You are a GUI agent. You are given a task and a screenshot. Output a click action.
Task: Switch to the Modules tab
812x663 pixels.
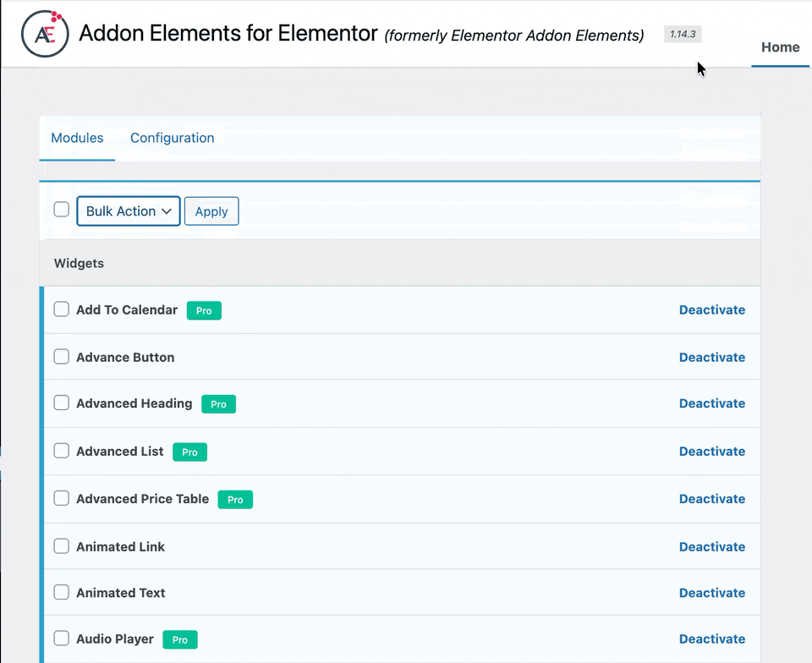pyautogui.click(x=77, y=138)
